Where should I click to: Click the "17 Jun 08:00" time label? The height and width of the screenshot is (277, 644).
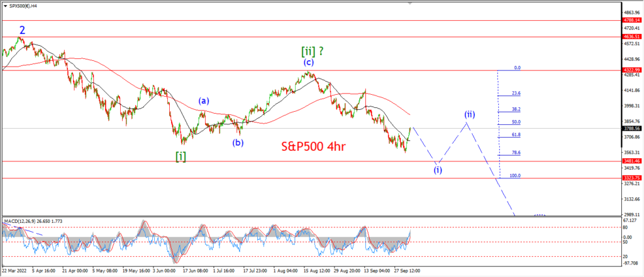click(196, 271)
